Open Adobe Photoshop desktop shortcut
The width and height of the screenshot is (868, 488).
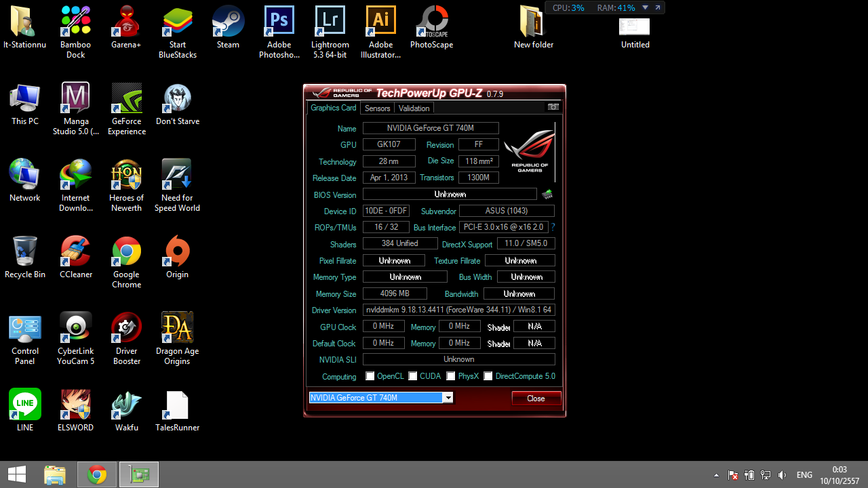(279, 33)
